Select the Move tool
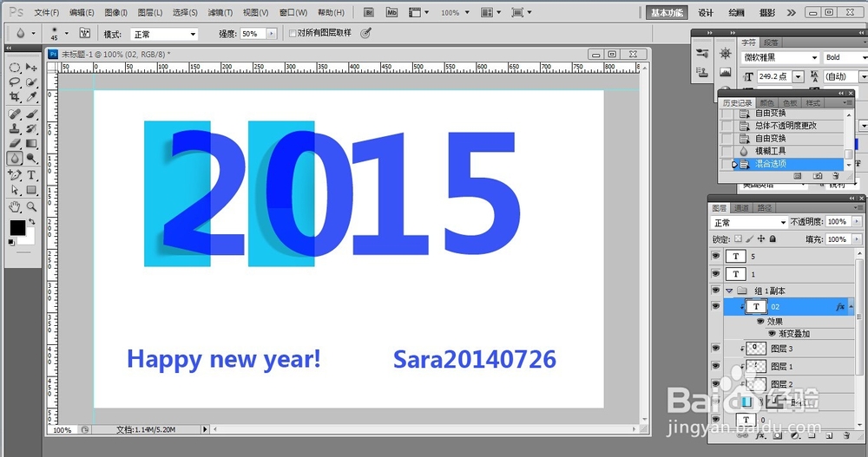This screenshot has width=868, height=457. (x=31, y=68)
